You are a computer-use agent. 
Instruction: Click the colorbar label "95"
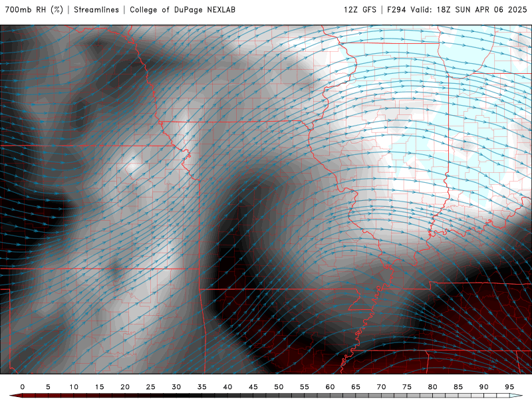(x=509, y=387)
